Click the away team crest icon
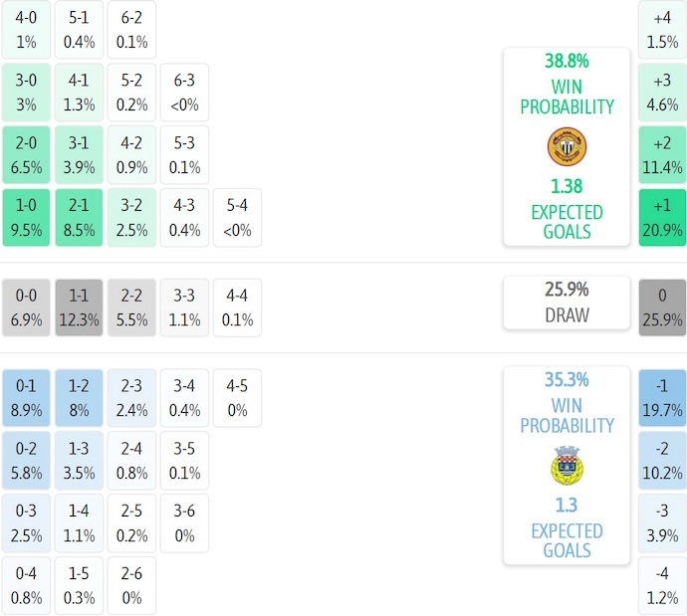Image resolution: width=687 pixels, height=616 pixels. (x=567, y=465)
